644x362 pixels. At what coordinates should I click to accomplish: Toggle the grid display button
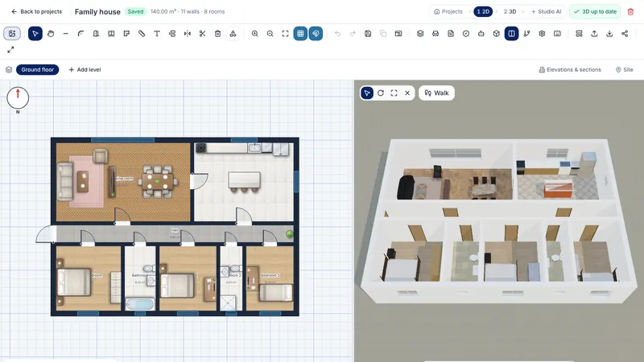(300, 34)
